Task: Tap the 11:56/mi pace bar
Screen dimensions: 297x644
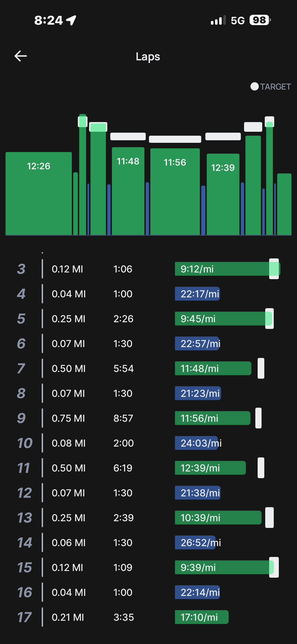Action: point(213,418)
